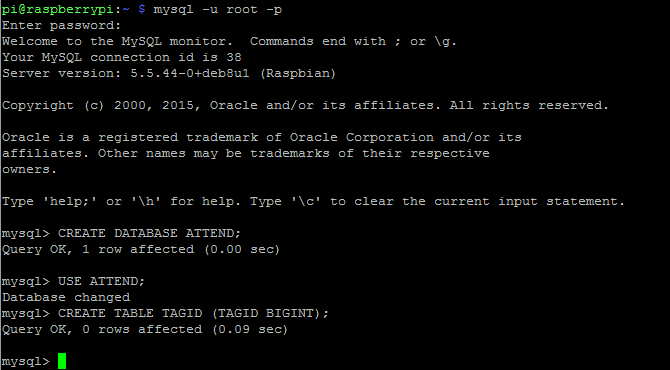Click the 'mysql -u root -p' command

217,9
